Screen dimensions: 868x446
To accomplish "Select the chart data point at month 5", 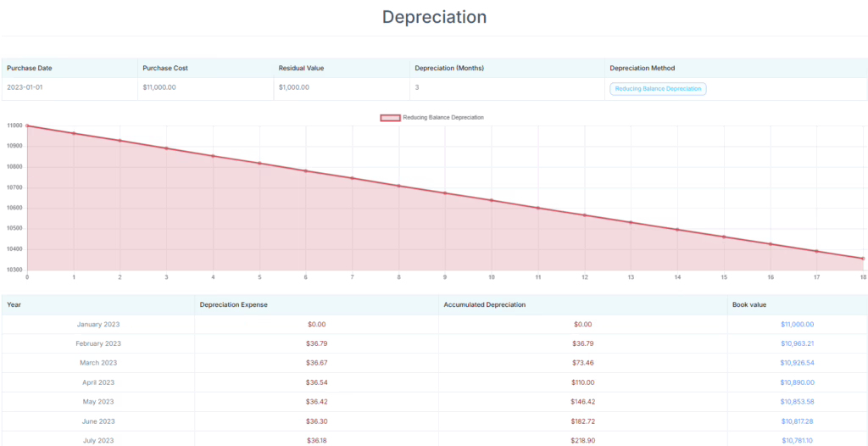I will pyautogui.click(x=259, y=163).
